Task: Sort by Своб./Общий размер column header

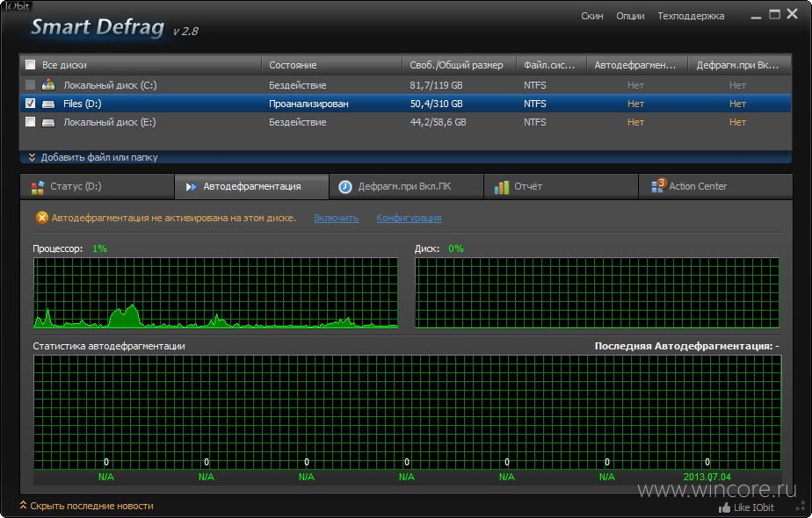Action: click(460, 65)
